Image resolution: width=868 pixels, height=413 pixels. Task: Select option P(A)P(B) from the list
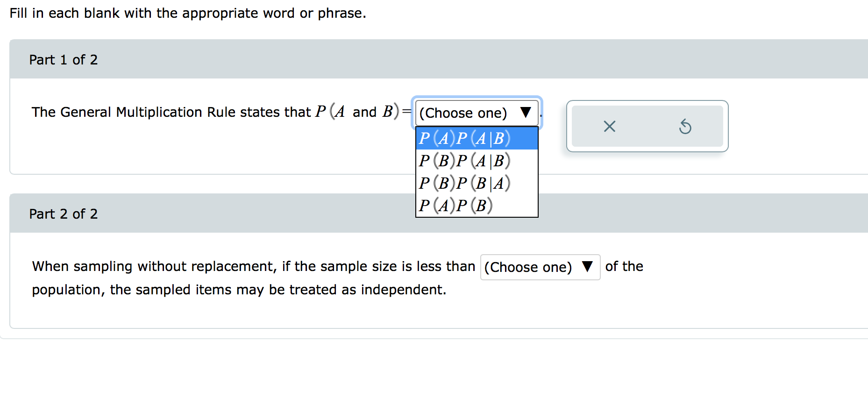click(455, 205)
